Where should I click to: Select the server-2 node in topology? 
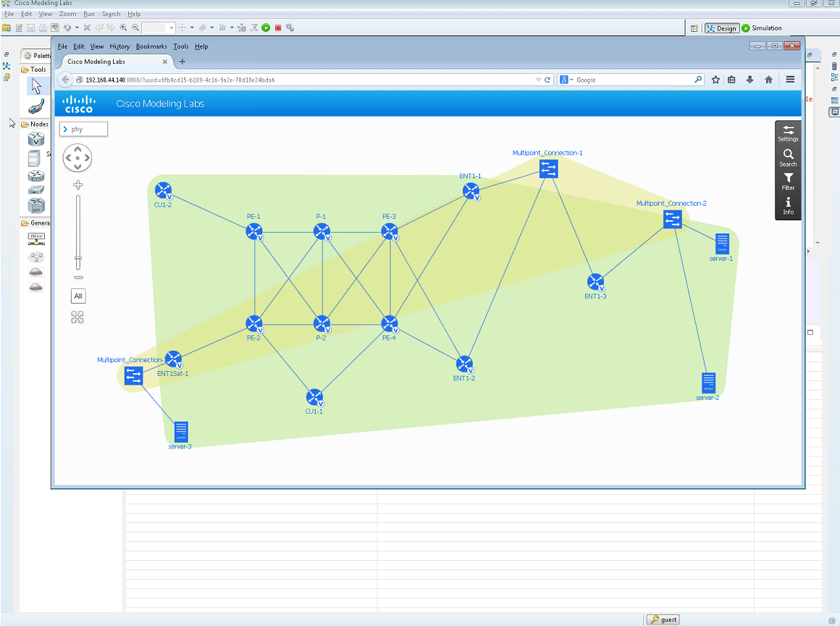coord(708,383)
